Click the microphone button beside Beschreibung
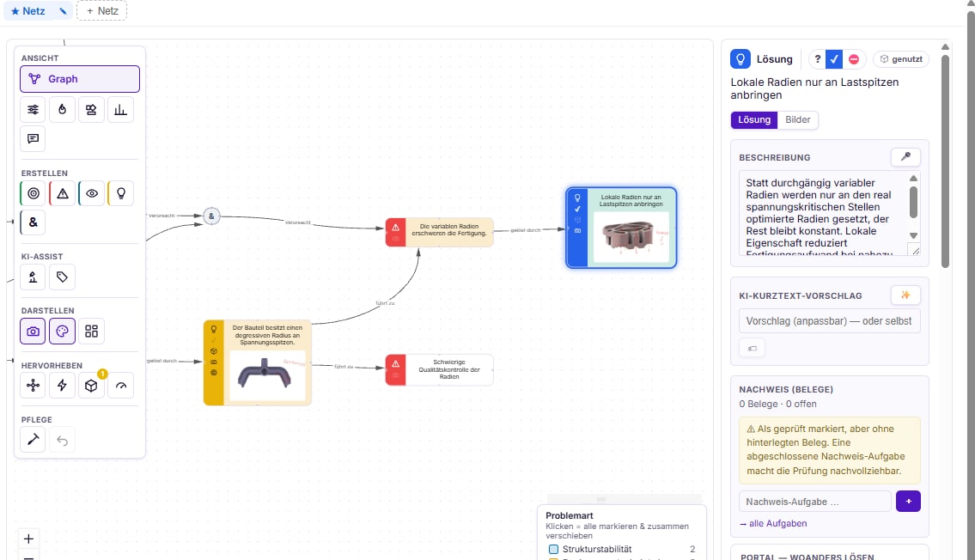 point(905,156)
